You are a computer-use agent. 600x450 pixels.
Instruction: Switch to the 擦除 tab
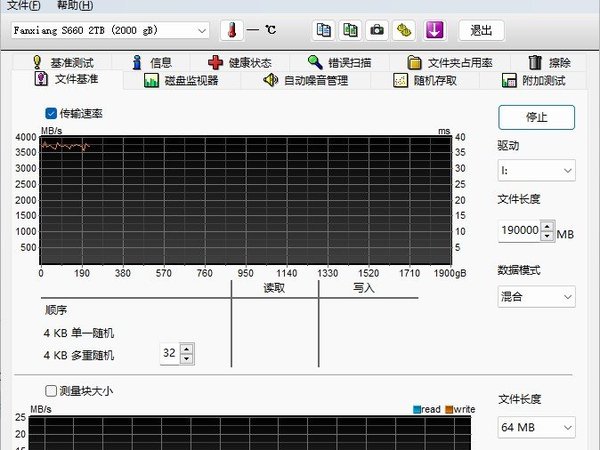[549, 62]
